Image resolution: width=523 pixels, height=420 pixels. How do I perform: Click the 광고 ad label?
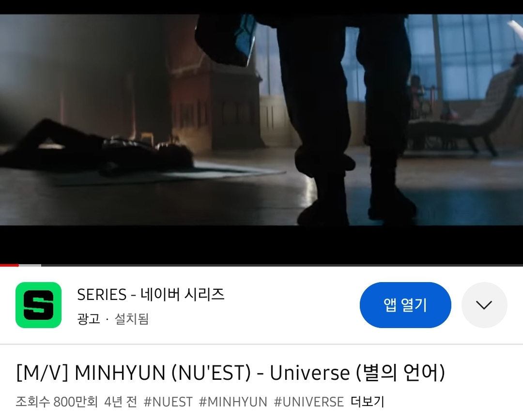tap(89, 319)
